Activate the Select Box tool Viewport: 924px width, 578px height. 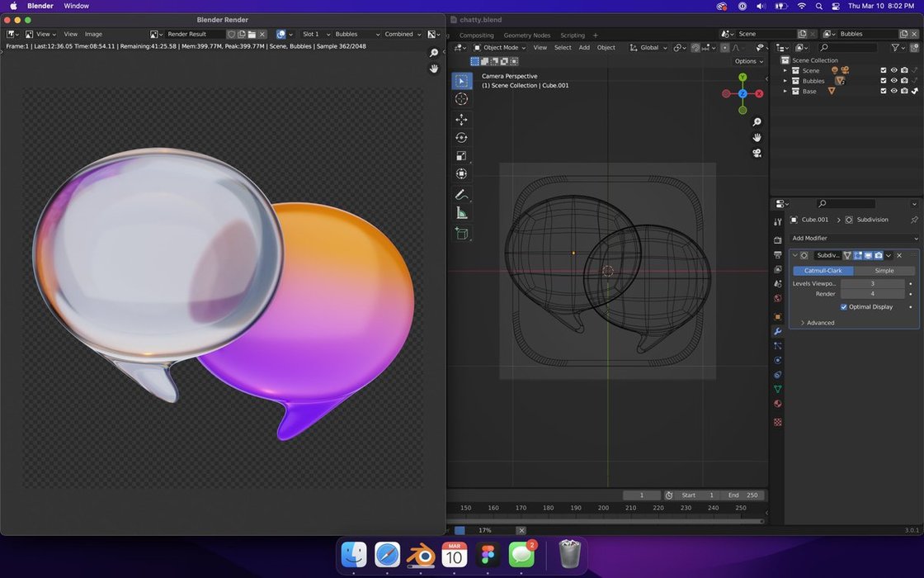click(461, 81)
